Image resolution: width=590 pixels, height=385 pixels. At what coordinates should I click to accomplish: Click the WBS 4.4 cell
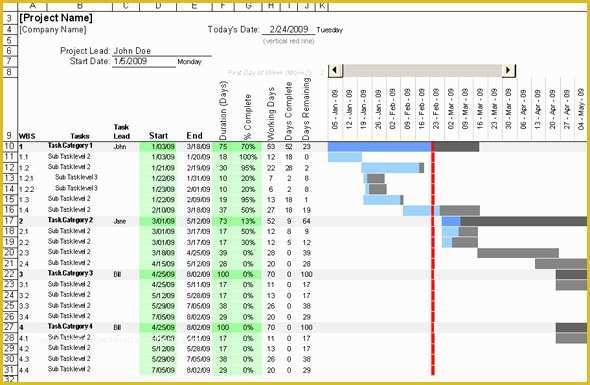point(24,371)
